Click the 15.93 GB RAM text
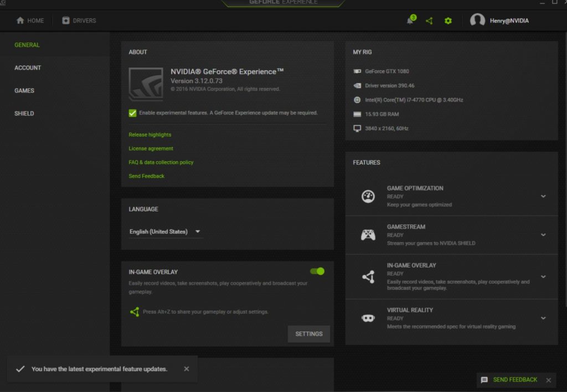567x392 pixels. 382,114
